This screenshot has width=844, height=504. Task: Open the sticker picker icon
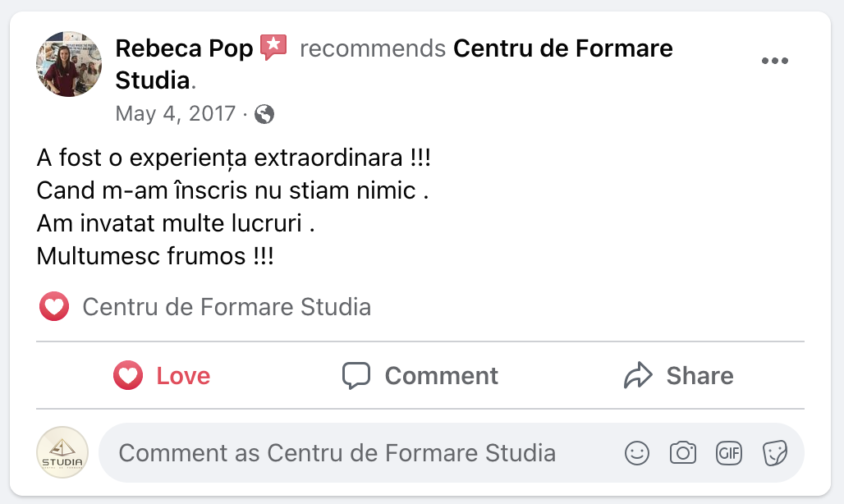click(775, 453)
